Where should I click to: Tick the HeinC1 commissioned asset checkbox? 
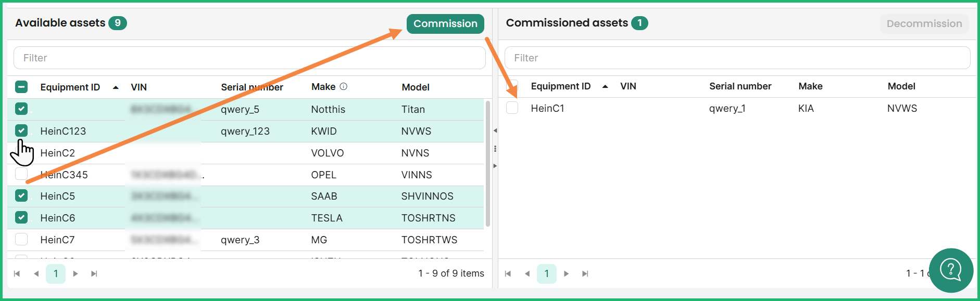[512, 108]
